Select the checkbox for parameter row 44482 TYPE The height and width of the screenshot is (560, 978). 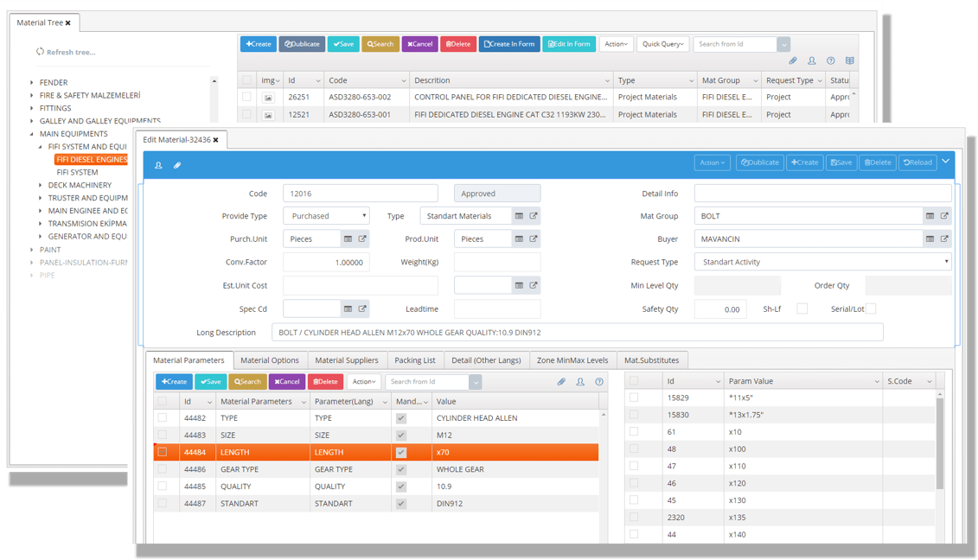(163, 418)
